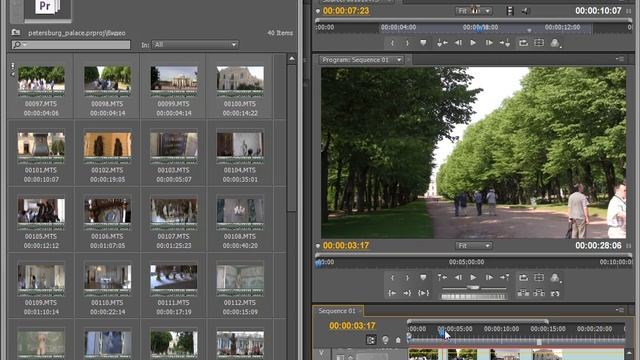Select the Program: Sequence 01 tab
Viewport: 640px width, 360px height.
tap(356, 60)
